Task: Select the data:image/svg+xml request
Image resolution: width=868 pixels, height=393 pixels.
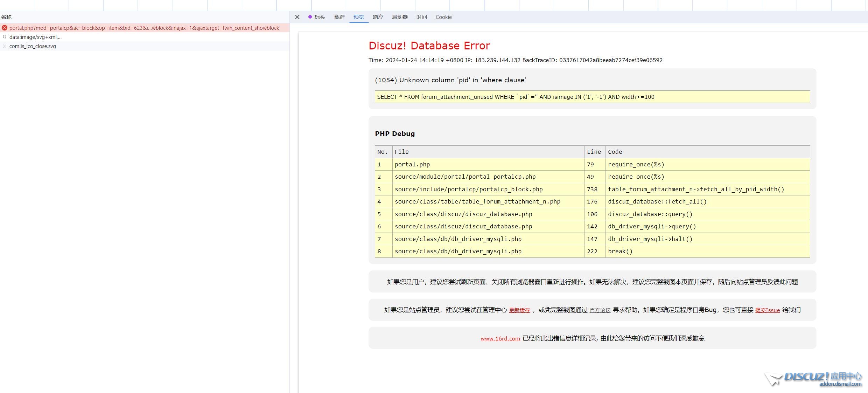Action: [x=145, y=37]
